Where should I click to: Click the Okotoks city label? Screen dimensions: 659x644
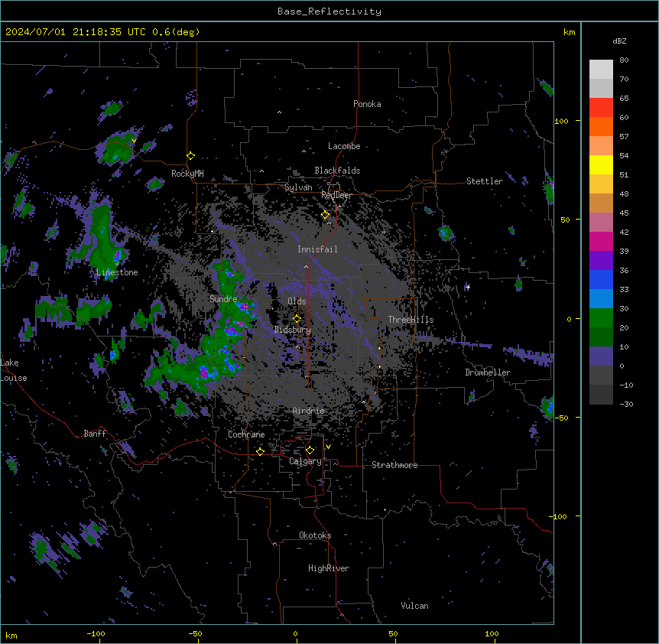click(315, 535)
